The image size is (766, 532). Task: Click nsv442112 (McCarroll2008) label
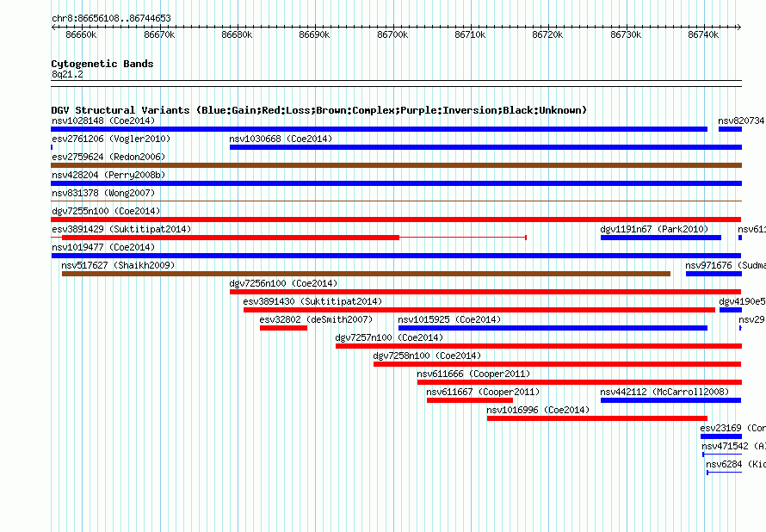click(664, 392)
